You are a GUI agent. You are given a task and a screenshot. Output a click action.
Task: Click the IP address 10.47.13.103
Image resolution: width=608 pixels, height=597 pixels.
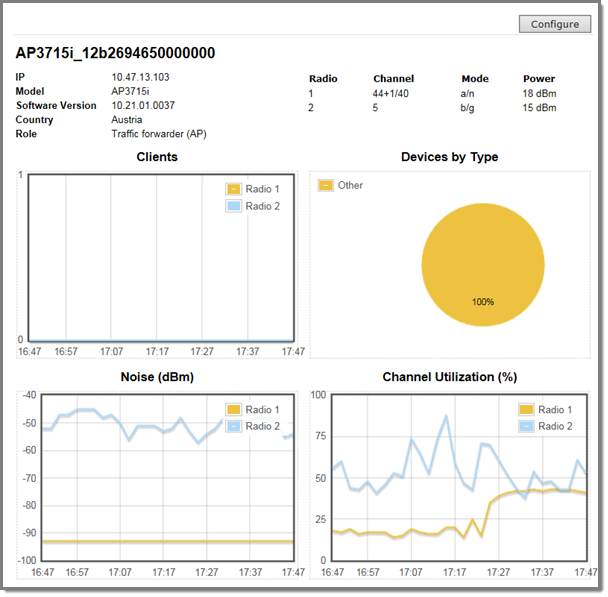pyautogui.click(x=141, y=78)
